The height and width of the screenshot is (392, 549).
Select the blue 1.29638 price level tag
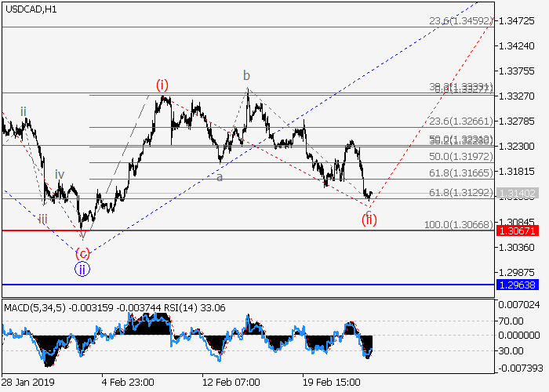[x=517, y=285]
